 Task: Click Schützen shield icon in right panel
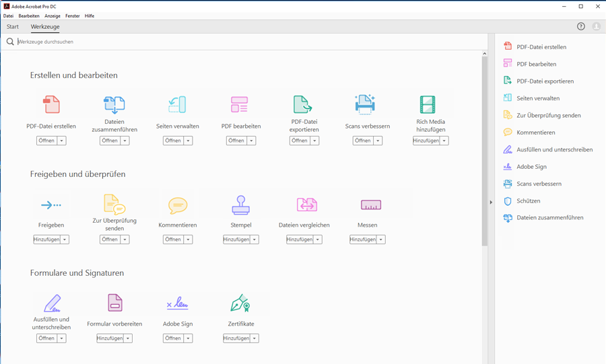(x=508, y=201)
